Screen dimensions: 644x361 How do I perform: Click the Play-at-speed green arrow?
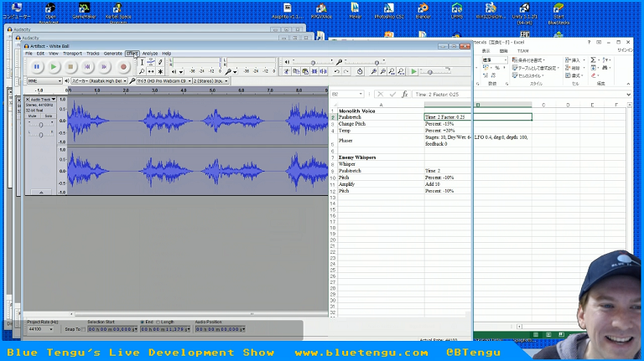tap(414, 71)
